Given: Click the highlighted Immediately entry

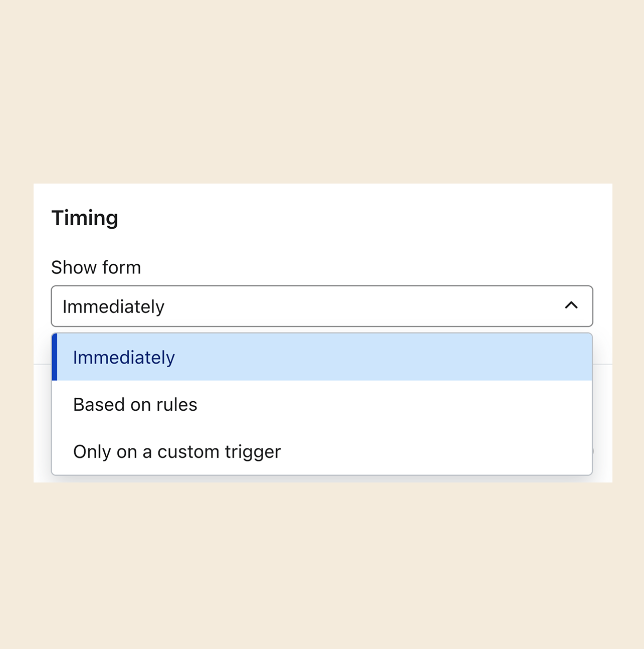Looking at the screenshot, I should (123, 357).
